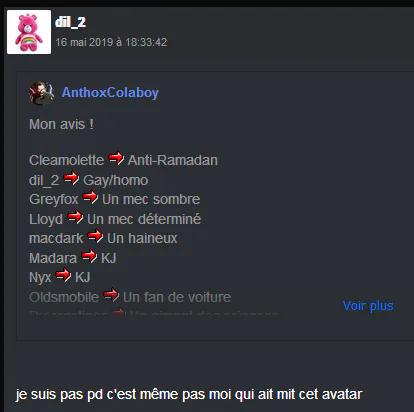
Task: Open dil_2's pink bear avatar
Action: [x=29, y=32]
